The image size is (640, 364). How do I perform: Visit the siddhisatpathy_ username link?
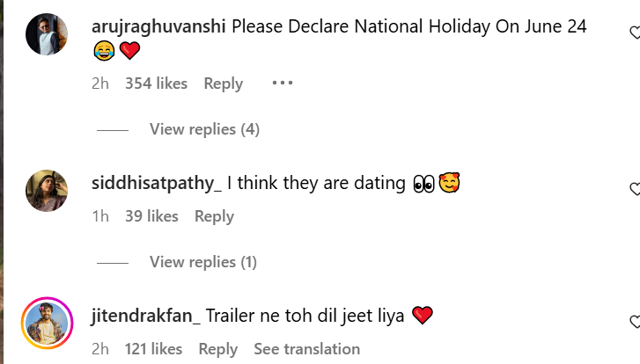point(157,184)
